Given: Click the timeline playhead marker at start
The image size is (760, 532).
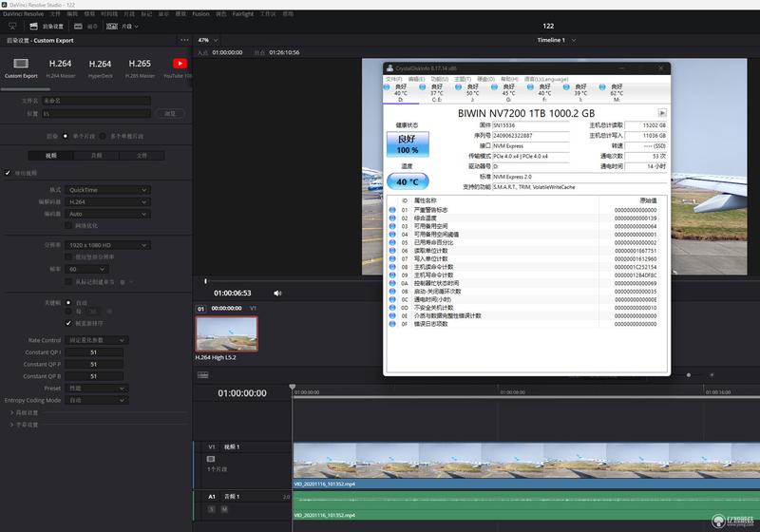Looking at the screenshot, I should 293,388.
